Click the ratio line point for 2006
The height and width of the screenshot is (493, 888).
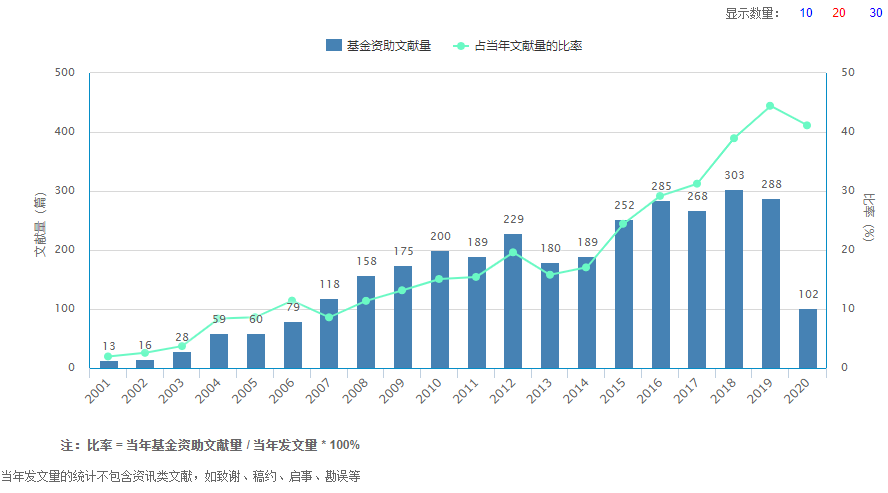point(292,301)
